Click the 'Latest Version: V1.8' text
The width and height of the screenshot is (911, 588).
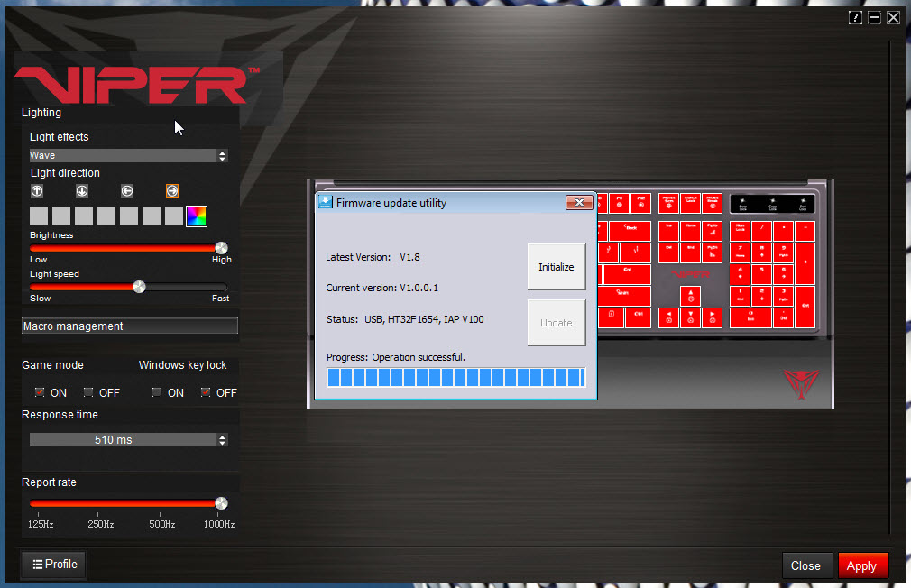(373, 257)
